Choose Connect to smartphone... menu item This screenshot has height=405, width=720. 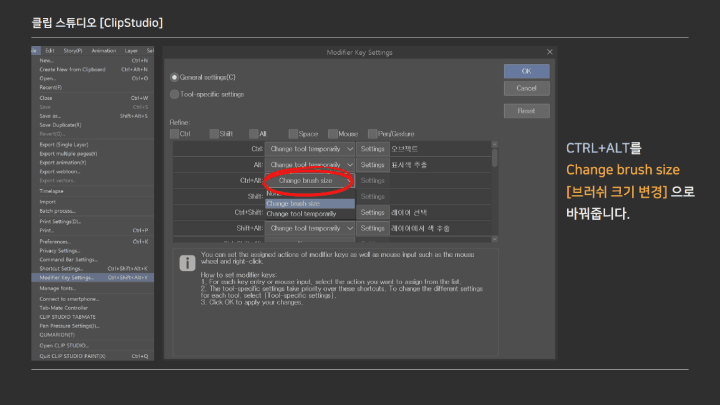pyautogui.click(x=93, y=299)
